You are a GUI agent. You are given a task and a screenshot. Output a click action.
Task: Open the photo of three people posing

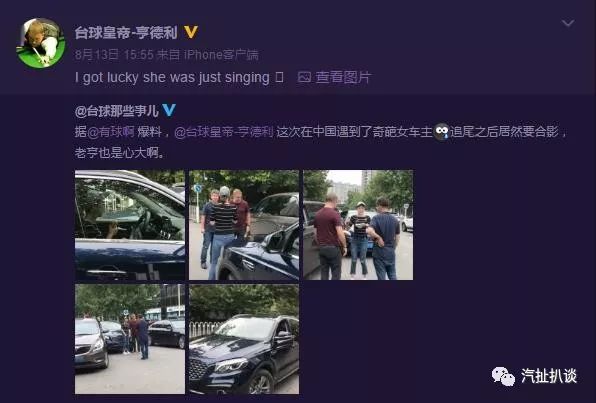244,225
